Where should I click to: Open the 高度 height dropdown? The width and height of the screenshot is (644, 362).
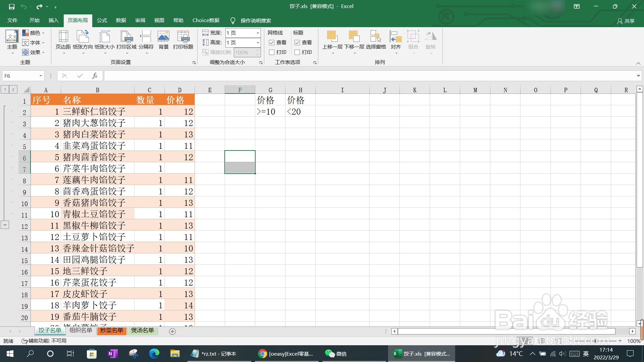(258, 43)
